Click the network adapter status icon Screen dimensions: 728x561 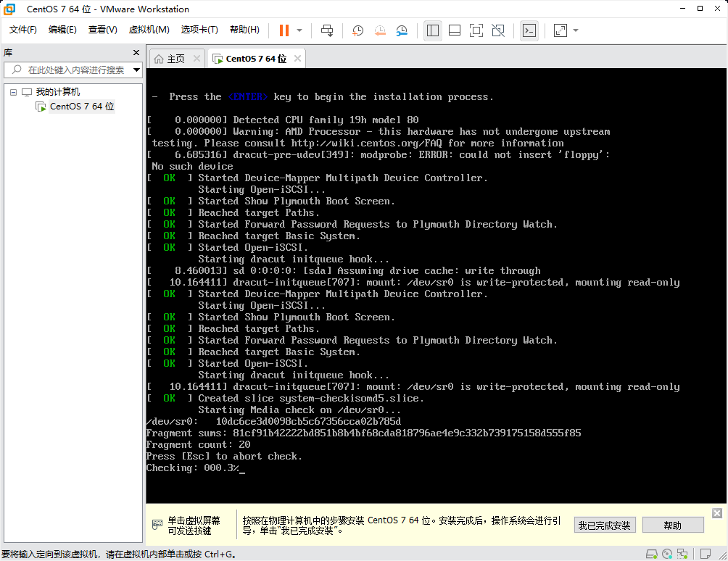(x=682, y=554)
